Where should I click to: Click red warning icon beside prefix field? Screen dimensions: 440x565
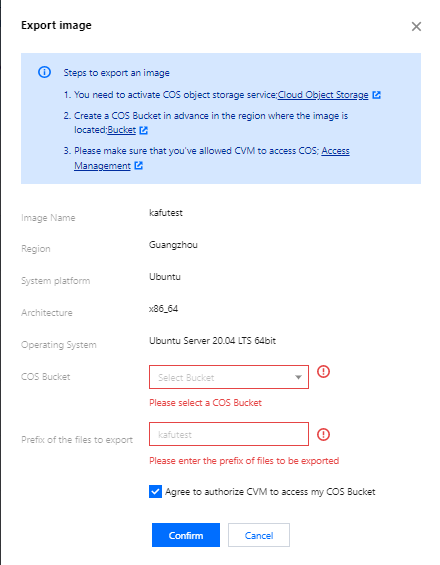(323, 434)
